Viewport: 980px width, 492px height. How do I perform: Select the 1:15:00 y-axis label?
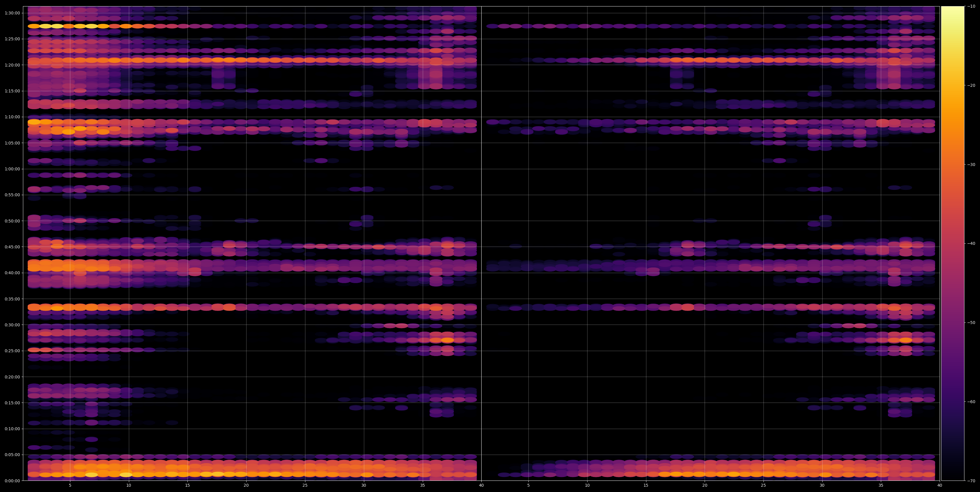point(12,91)
